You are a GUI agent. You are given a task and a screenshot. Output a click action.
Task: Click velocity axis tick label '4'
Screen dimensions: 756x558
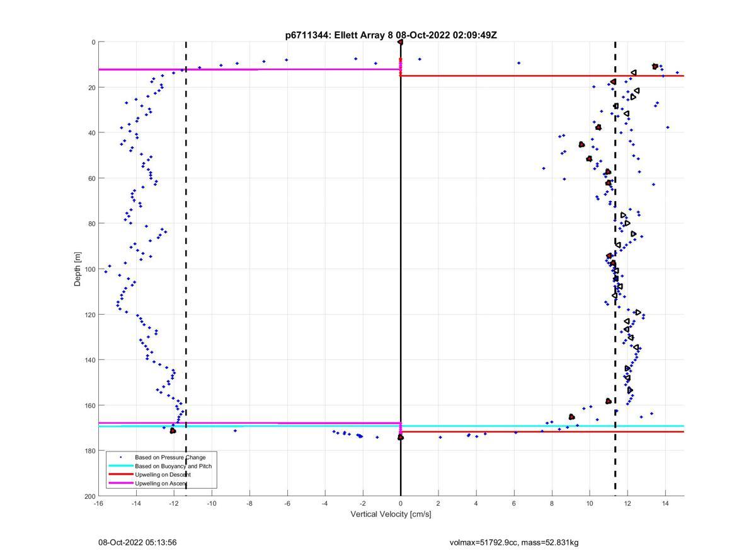(476, 504)
